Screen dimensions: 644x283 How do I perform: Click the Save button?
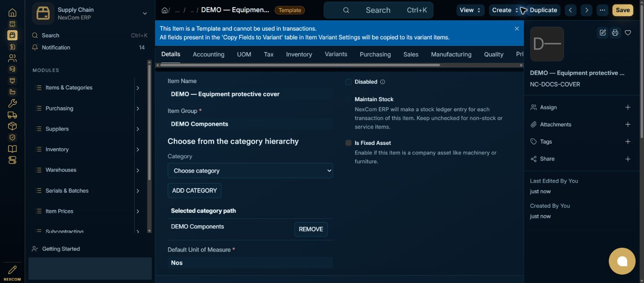tap(623, 10)
